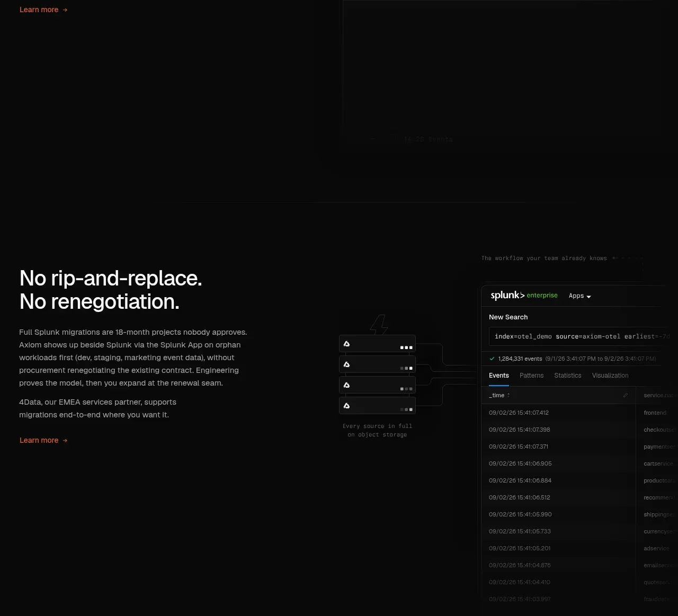Click the green checkmark beside 1,284,331 events

492,359
